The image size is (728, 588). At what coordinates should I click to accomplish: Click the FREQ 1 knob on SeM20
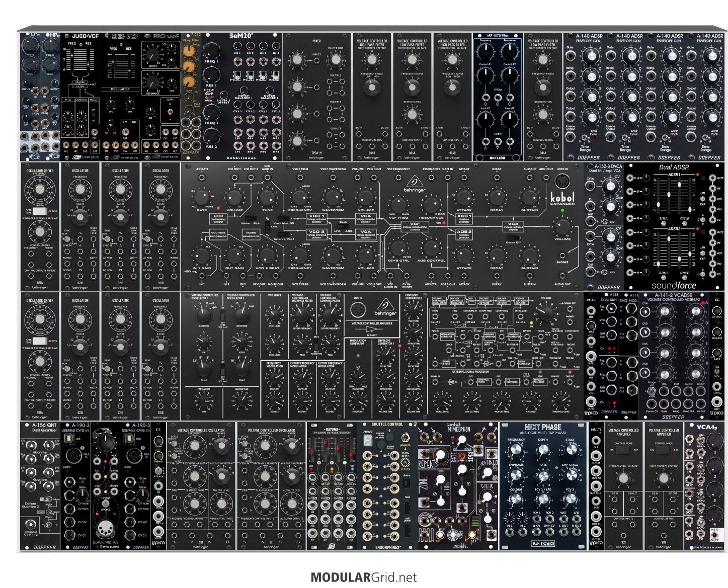coord(212,50)
